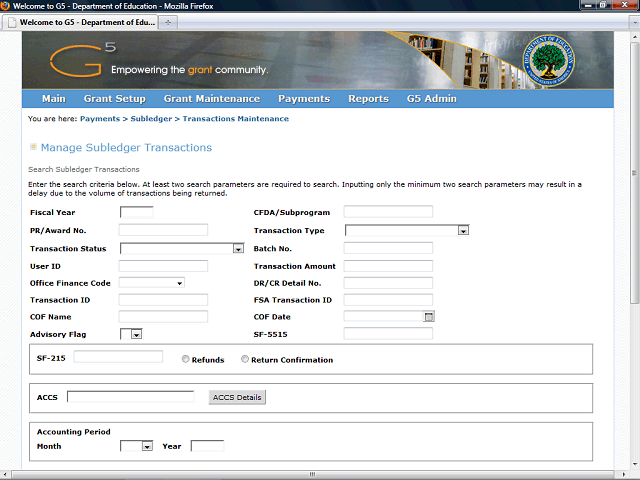Click the Firefox icon in the title bar
The width and height of the screenshot is (640, 480).
pos(7,6)
